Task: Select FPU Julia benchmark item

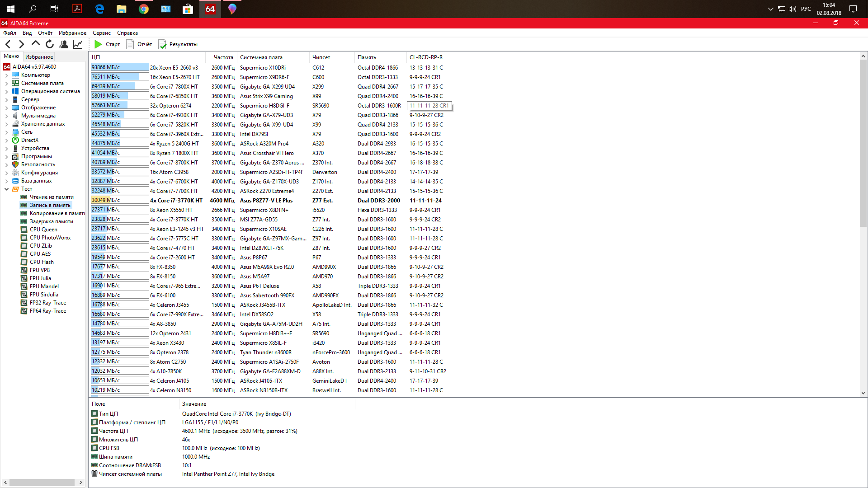Action: 40,278
